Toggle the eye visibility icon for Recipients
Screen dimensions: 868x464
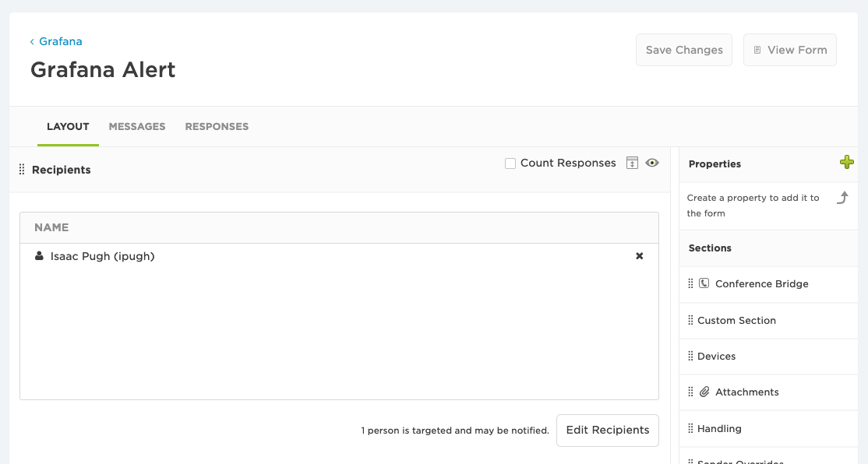pyautogui.click(x=652, y=163)
